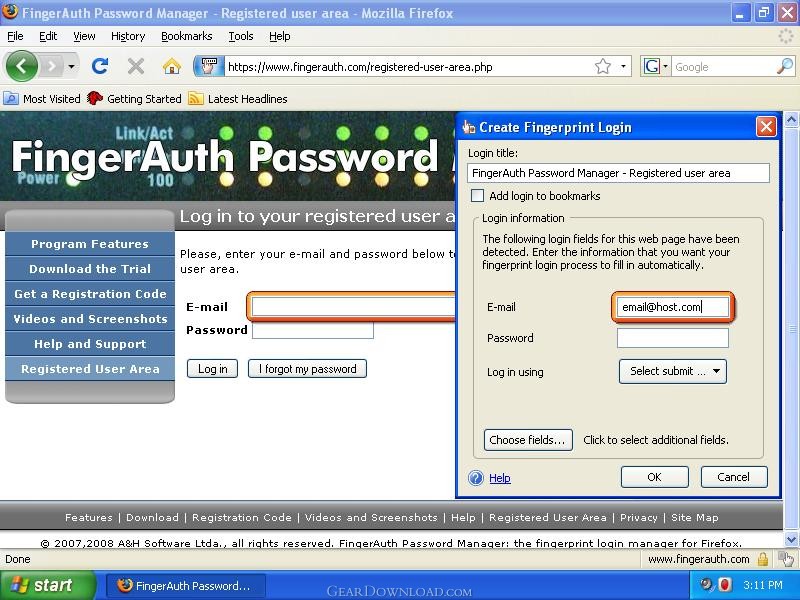Click the FingerAuth hand icon in status bar
Viewport: 800px width, 600px height.
[x=786, y=559]
